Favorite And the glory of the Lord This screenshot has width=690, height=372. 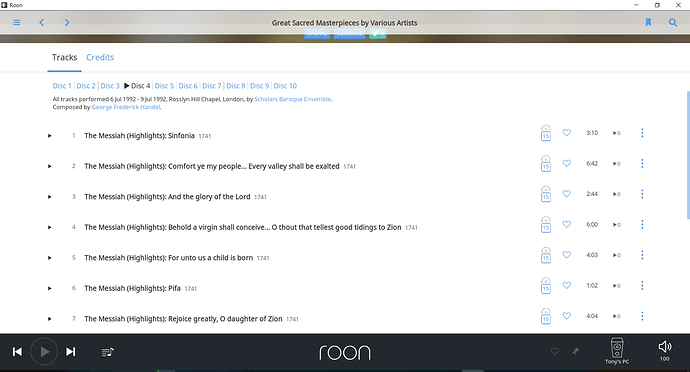tap(567, 194)
